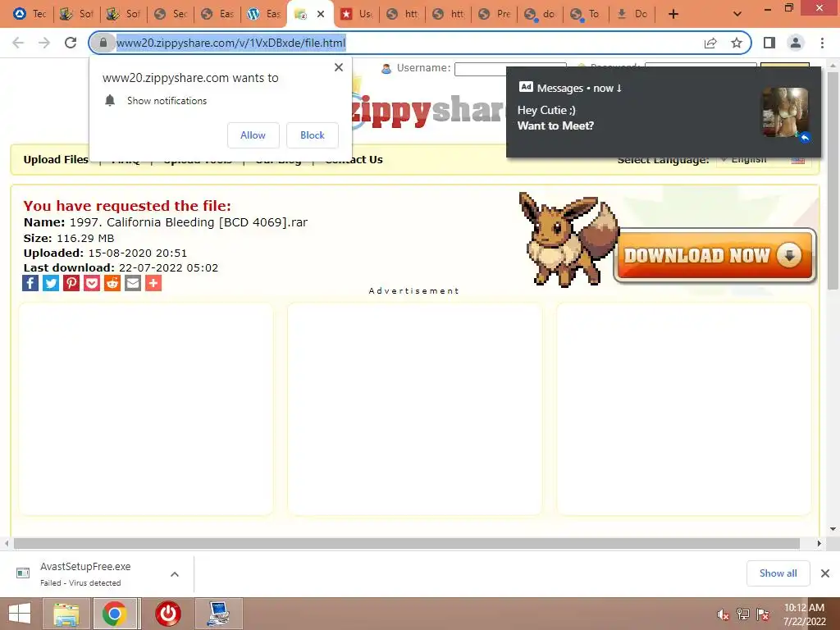Open the Chrome profile avatar menu
This screenshot has width=840, height=630.
(x=796, y=43)
